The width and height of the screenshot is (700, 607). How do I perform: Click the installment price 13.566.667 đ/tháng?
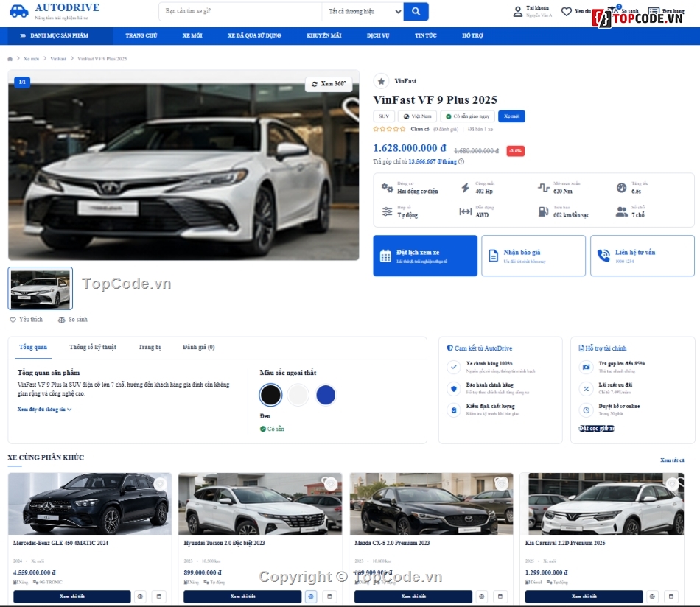[x=433, y=161]
